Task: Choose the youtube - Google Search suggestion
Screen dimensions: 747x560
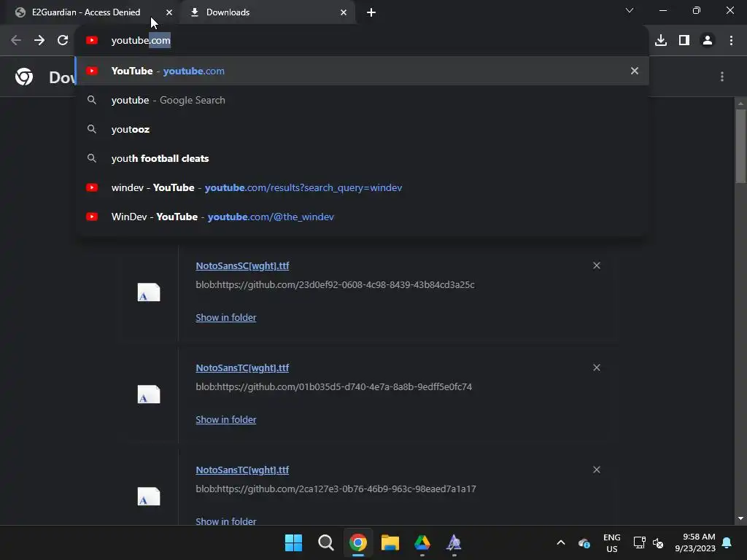Action: (362, 100)
